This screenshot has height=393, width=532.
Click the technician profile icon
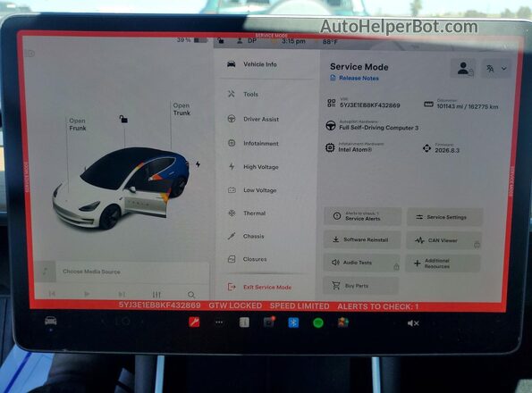point(463,68)
